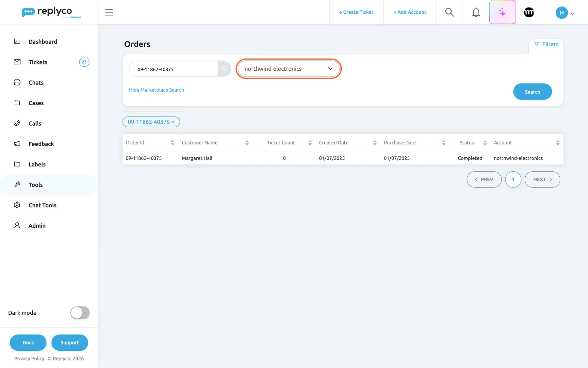Click the H user avatar
This screenshot has height=368, width=588.
[562, 13]
